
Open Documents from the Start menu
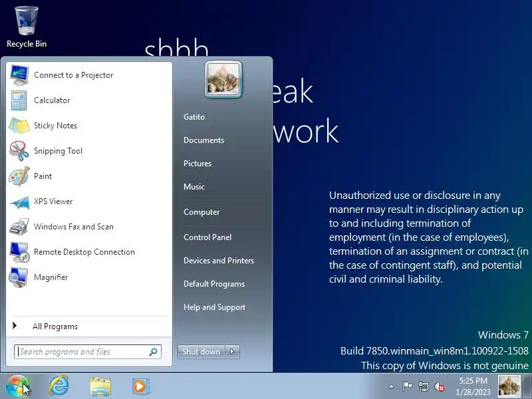point(203,140)
